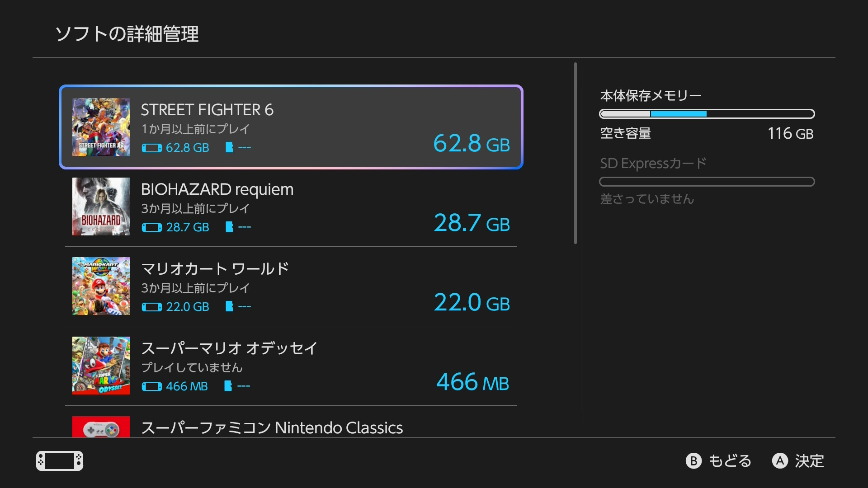Click 決定 to confirm selection
868x488 pixels.
point(809,461)
